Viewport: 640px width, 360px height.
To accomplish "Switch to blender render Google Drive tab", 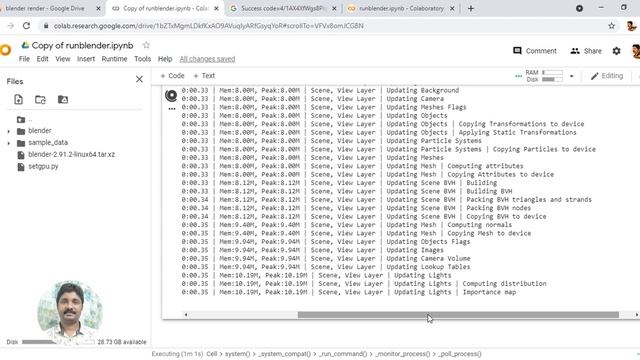I will click(45, 8).
